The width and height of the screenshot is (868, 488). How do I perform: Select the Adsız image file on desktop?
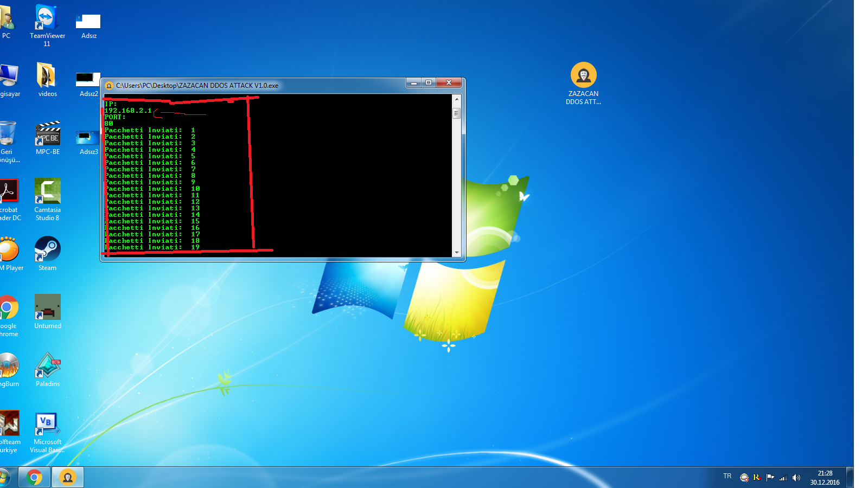(88, 26)
